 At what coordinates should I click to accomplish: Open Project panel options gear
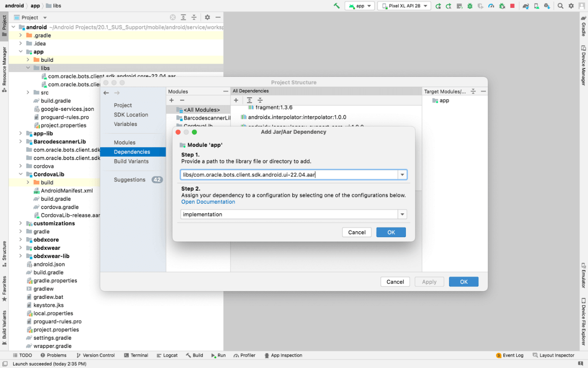click(207, 17)
